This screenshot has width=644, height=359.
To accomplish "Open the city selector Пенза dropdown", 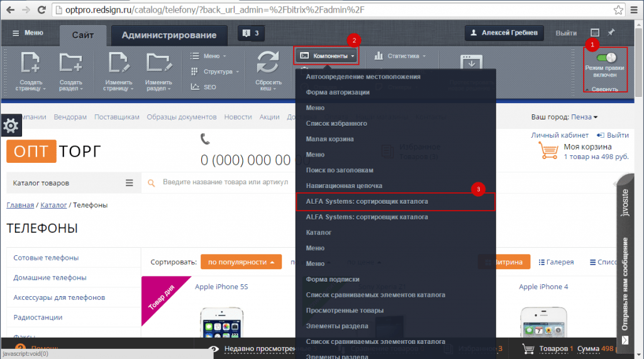I will tap(584, 117).
